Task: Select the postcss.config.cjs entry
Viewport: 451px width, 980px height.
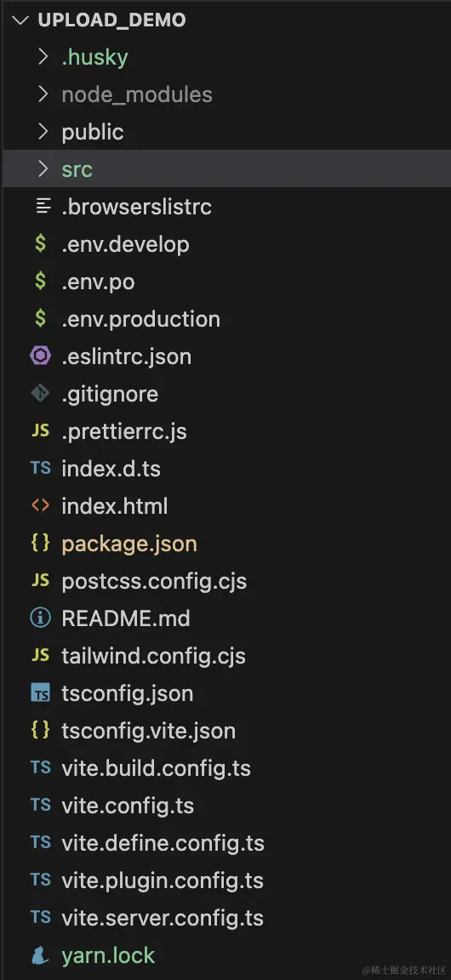Action: (x=225, y=581)
